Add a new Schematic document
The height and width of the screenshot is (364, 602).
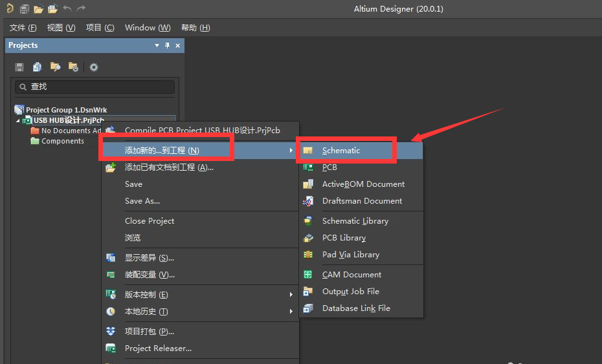coord(361,151)
